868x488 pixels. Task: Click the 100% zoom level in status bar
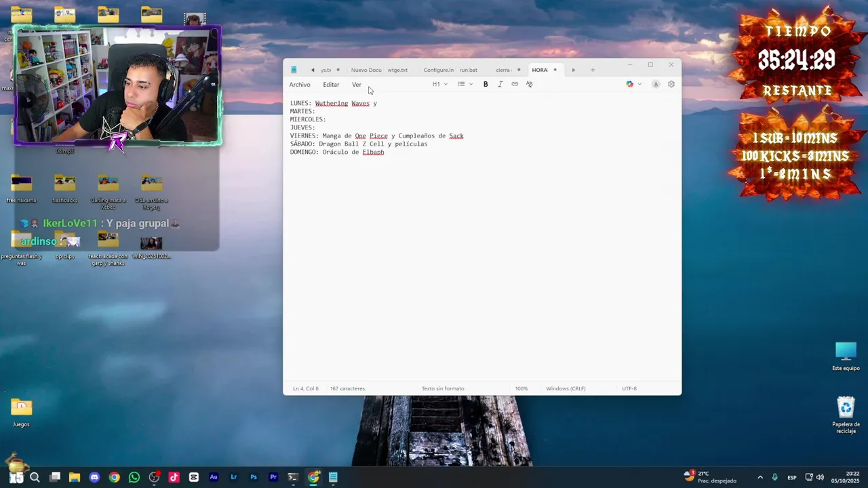(521, 388)
